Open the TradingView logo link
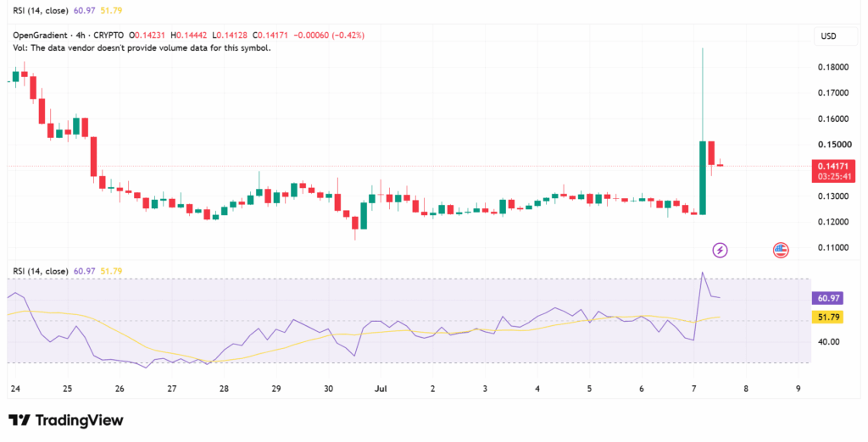 pos(66,421)
